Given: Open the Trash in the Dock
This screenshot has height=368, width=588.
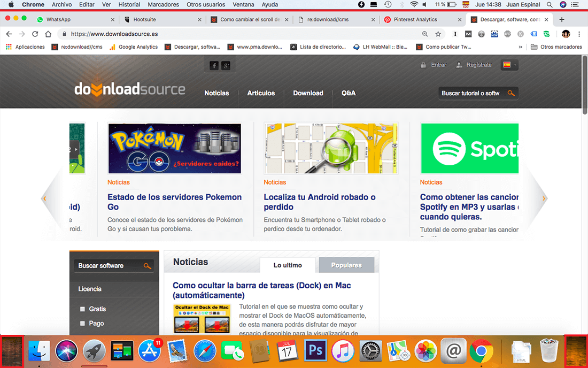Looking at the screenshot, I should [550, 351].
